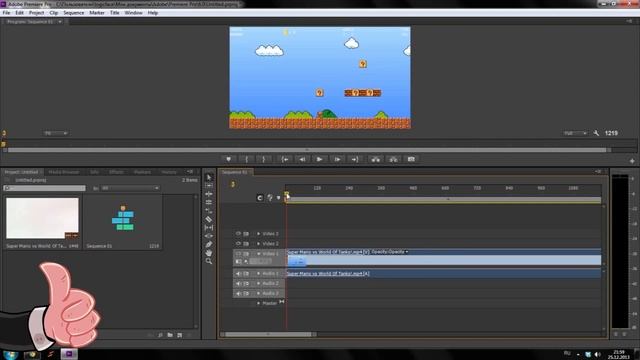Click the Go to Out point button
Screen dimensions: 640x360
(x=355, y=159)
